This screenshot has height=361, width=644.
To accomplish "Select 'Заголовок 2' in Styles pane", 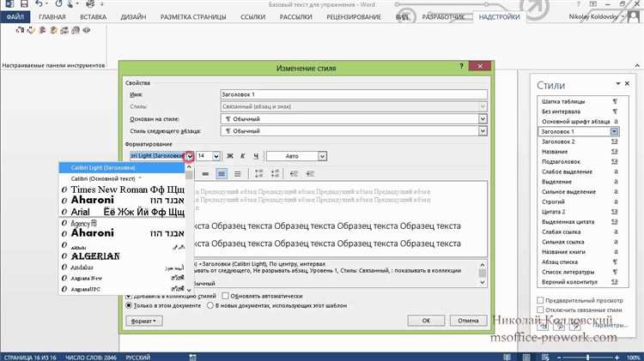I will [579, 141].
